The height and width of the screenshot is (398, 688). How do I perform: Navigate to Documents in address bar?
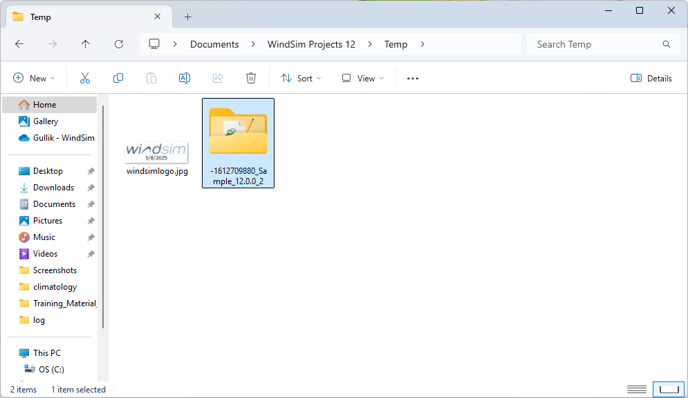click(215, 44)
